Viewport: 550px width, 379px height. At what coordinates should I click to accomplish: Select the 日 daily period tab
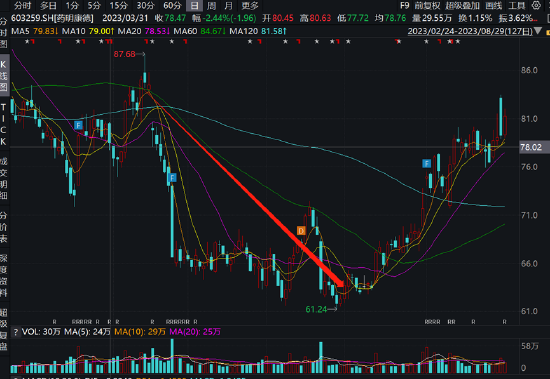tap(194, 6)
